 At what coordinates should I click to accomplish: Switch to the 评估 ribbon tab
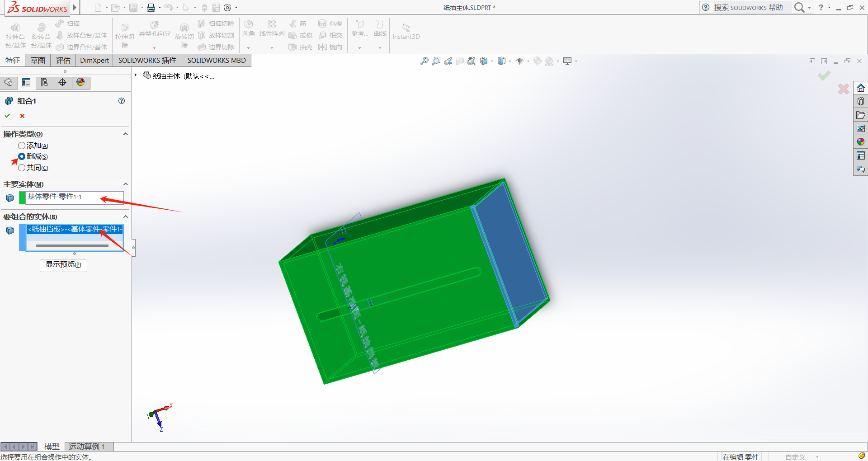(63, 61)
